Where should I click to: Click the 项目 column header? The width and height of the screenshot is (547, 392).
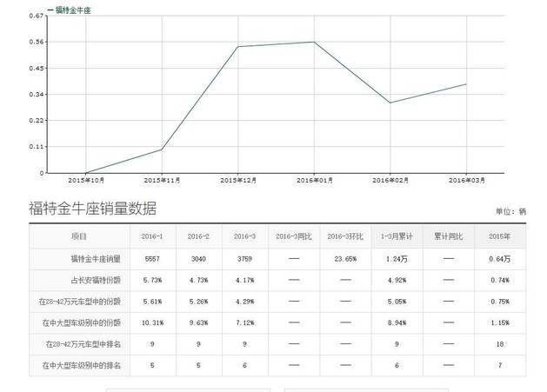tap(79, 236)
